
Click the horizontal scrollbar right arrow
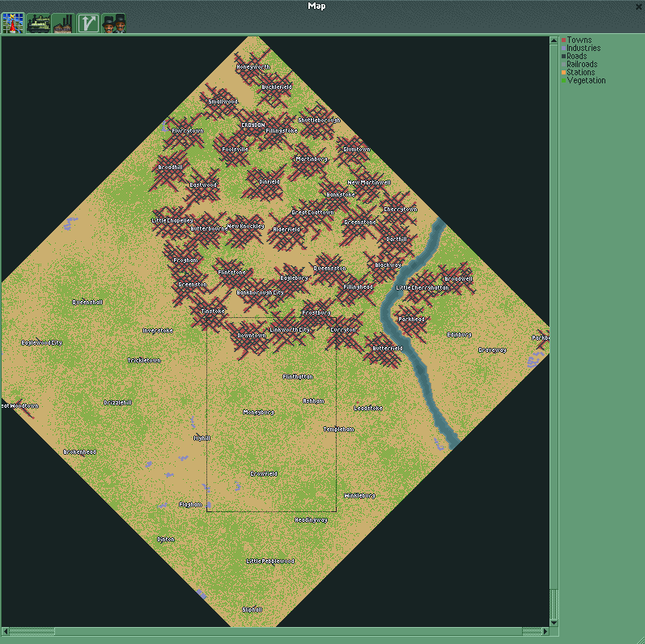point(545,631)
